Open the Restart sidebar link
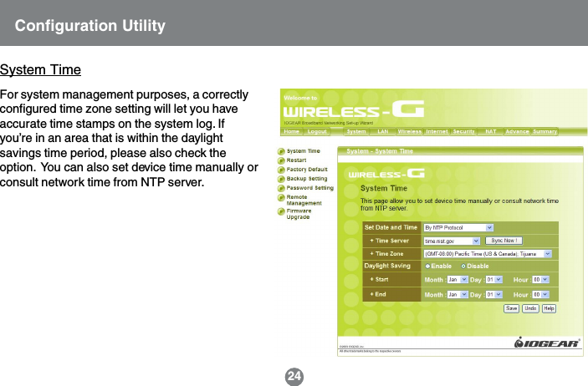This screenshot has width=588, height=386. (x=296, y=160)
